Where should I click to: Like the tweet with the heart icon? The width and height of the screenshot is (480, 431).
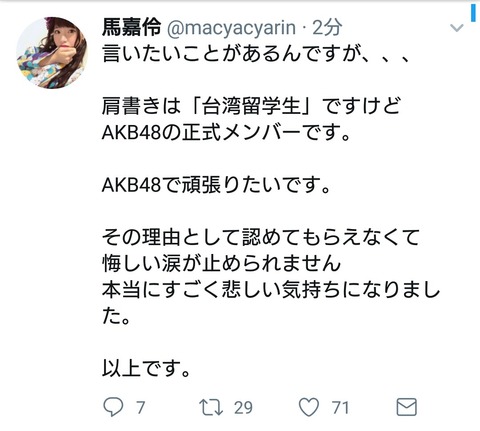click(x=309, y=407)
